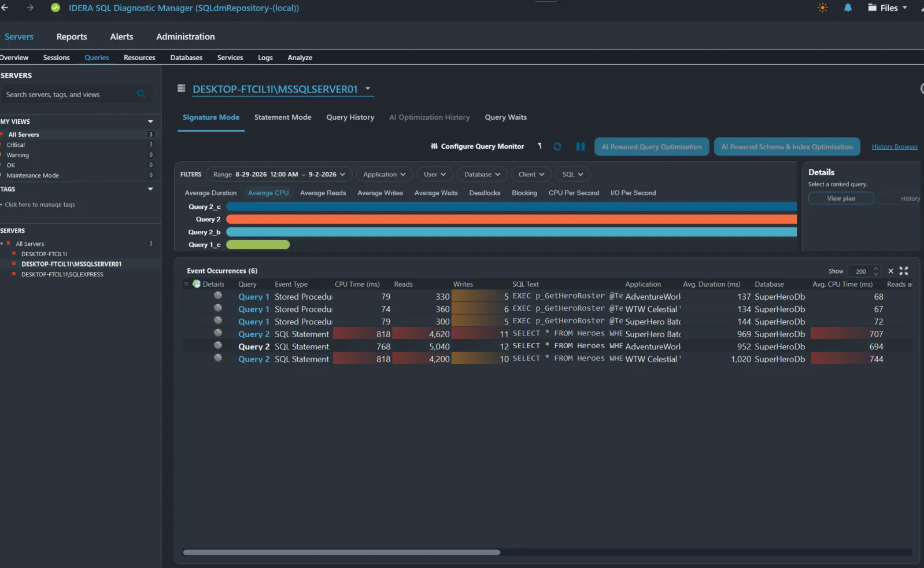Switch to Statement Mode tab

(x=283, y=117)
